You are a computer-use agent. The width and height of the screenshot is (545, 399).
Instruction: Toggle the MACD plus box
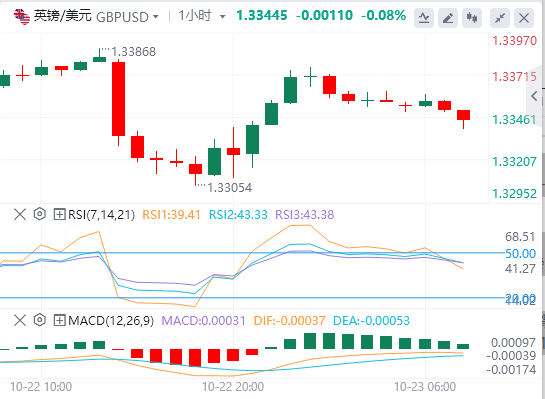coord(59,320)
